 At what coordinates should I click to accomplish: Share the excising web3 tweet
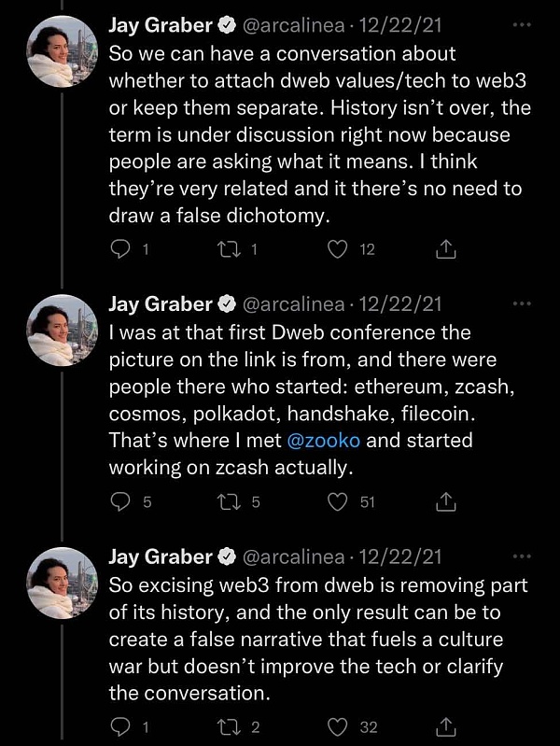click(x=446, y=726)
